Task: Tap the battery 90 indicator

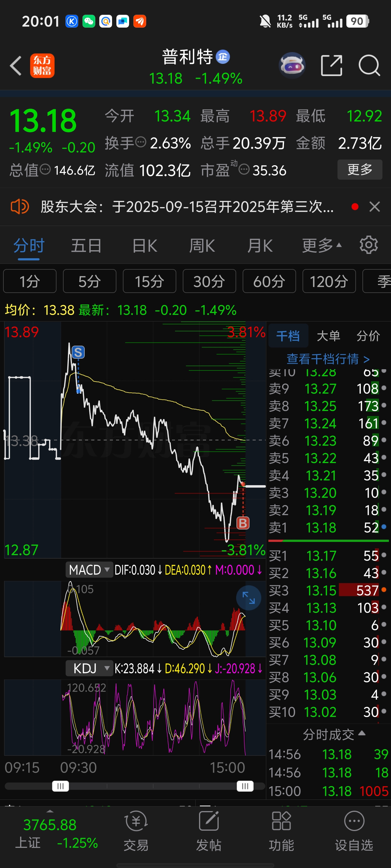Action: point(357,21)
